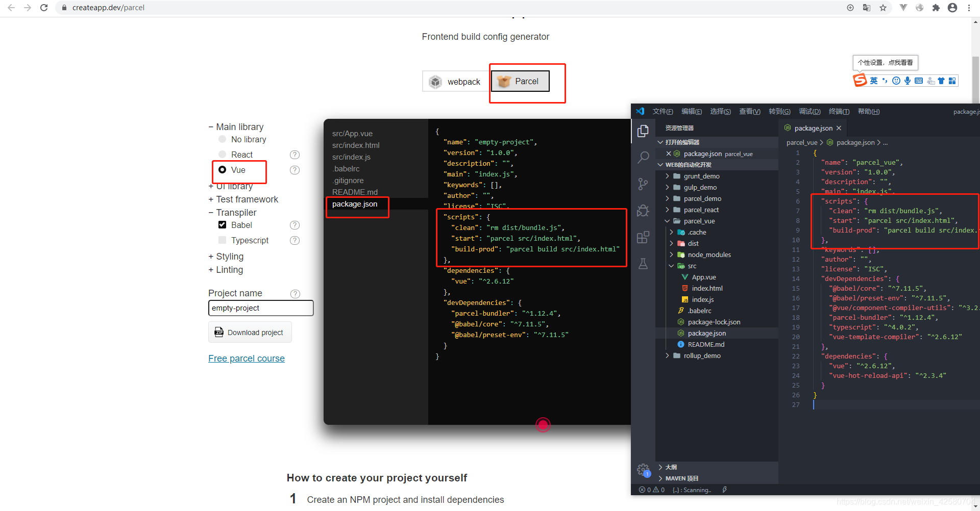Bookmark this page with star icon
Image resolution: width=980 pixels, height=511 pixels.
(x=883, y=8)
